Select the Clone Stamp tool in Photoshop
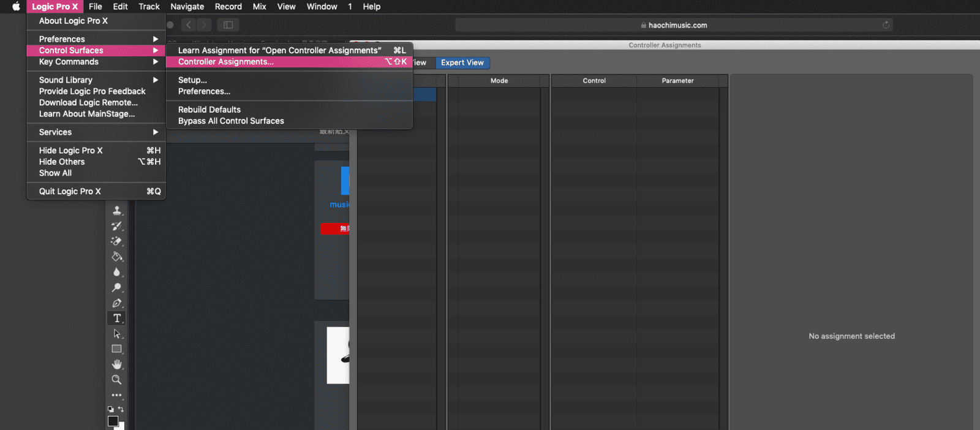Screen dimensions: 980x430 pos(117,211)
